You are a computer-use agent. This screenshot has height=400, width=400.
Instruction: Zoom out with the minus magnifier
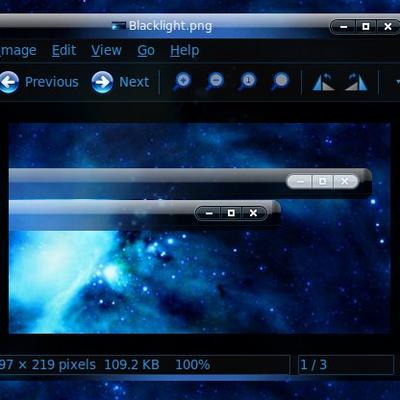[215, 82]
